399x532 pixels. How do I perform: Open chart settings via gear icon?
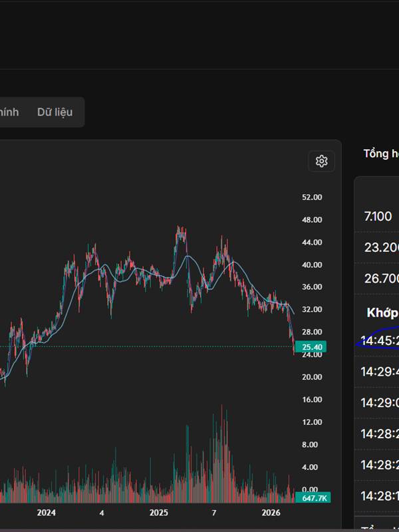point(322,161)
